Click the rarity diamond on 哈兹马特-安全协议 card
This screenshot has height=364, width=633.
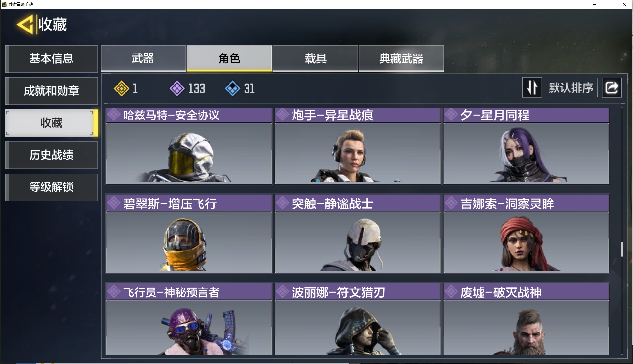(114, 115)
